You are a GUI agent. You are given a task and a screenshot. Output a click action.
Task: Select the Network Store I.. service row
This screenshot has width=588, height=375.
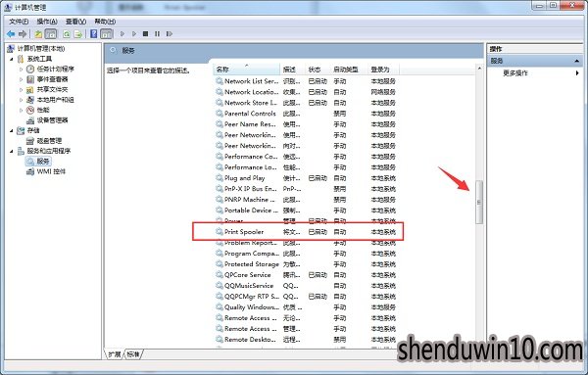point(306,103)
